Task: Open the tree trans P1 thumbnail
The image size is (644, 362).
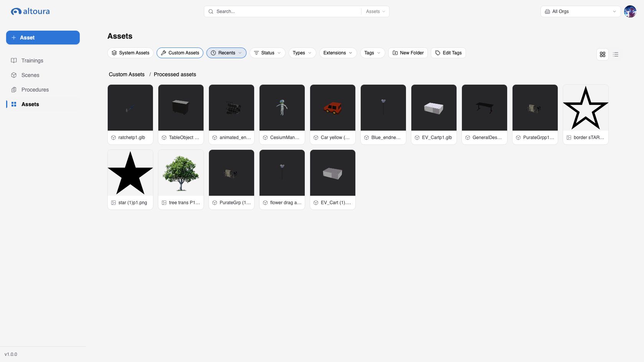Action: pyautogui.click(x=181, y=173)
